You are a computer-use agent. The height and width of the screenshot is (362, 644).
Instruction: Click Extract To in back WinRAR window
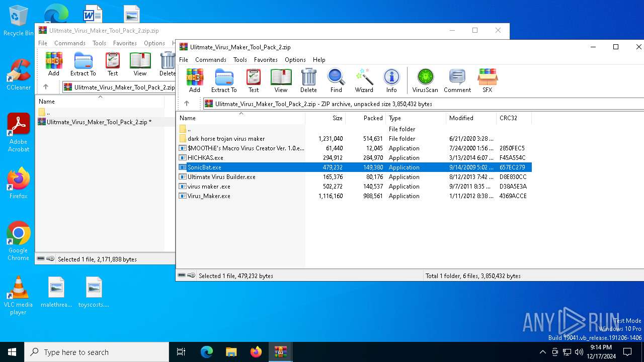[83, 64]
